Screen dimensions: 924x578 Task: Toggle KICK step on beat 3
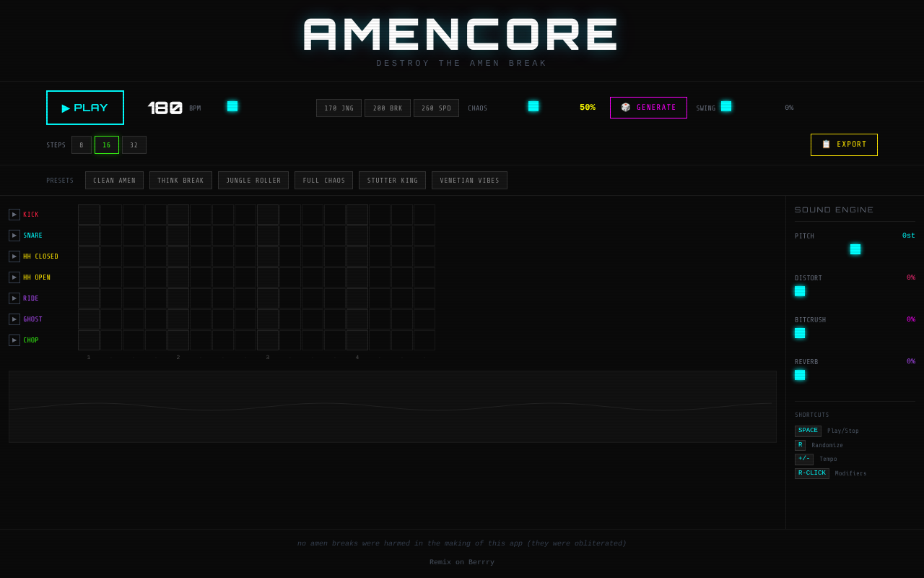pyautogui.click(x=268, y=215)
